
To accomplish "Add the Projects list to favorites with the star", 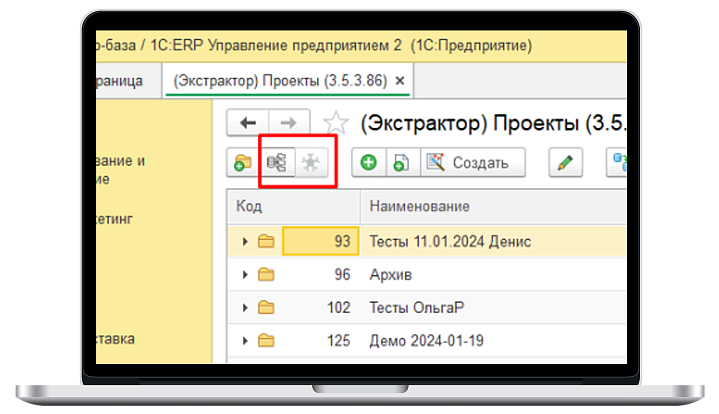I will point(337,123).
